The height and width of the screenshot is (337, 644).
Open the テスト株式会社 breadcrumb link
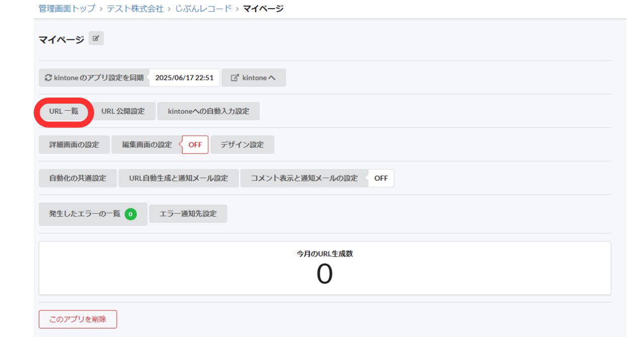click(x=135, y=9)
